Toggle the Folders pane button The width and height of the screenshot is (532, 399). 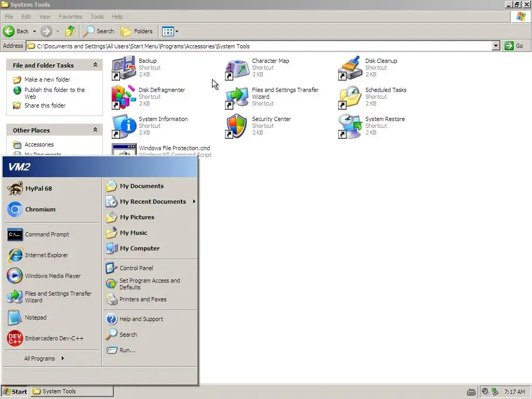point(137,31)
